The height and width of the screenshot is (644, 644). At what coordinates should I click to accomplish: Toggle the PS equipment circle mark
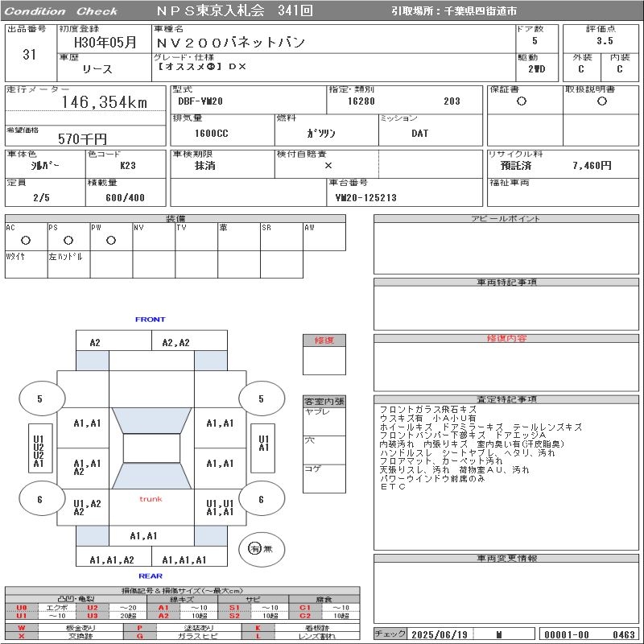click(x=68, y=240)
